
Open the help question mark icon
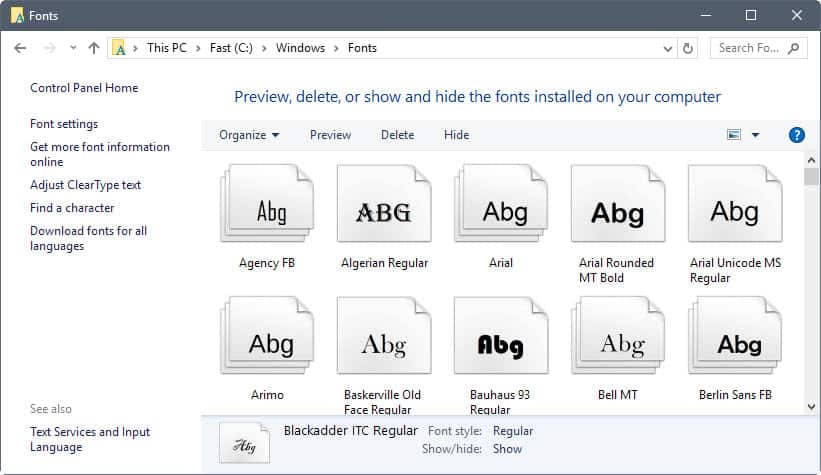[796, 135]
